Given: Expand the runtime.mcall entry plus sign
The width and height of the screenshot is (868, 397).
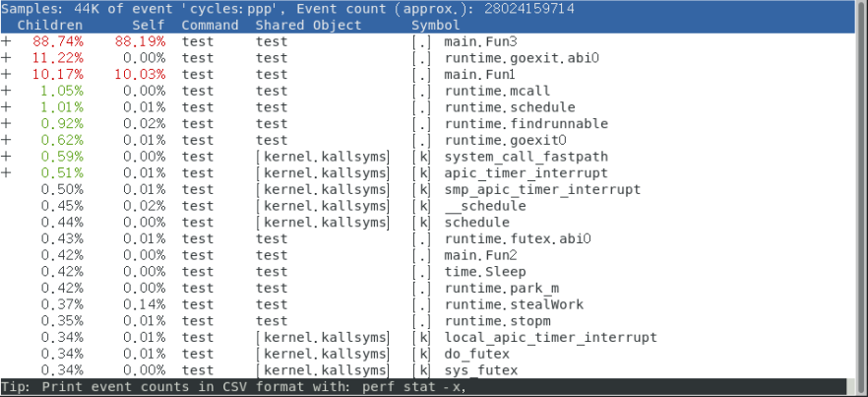Looking at the screenshot, I should pyautogui.click(x=6, y=92).
